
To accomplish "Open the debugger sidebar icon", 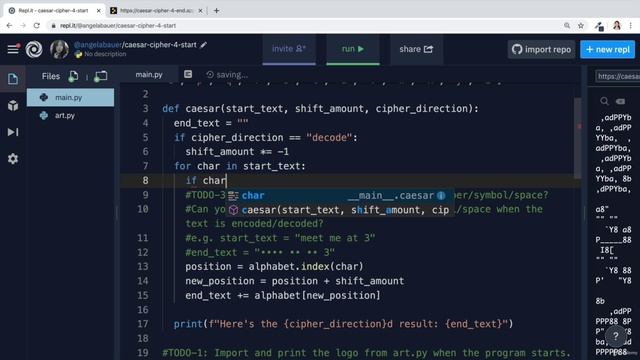I will point(13,132).
